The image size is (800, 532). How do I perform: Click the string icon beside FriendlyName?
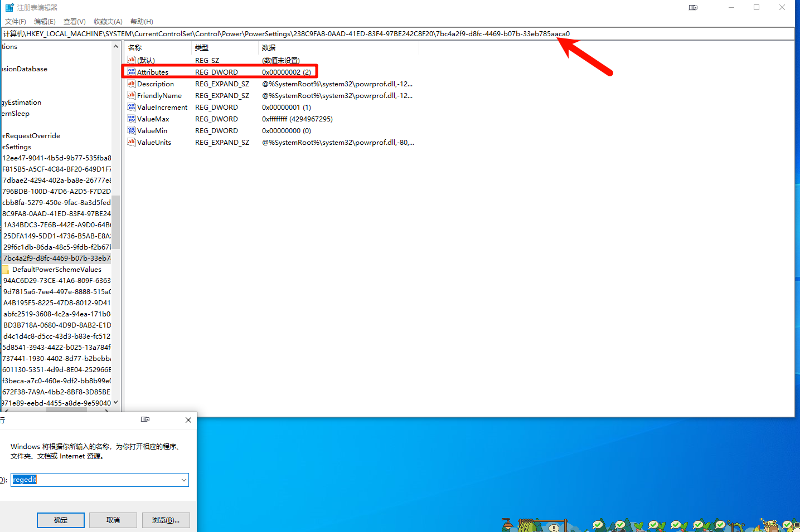132,95
